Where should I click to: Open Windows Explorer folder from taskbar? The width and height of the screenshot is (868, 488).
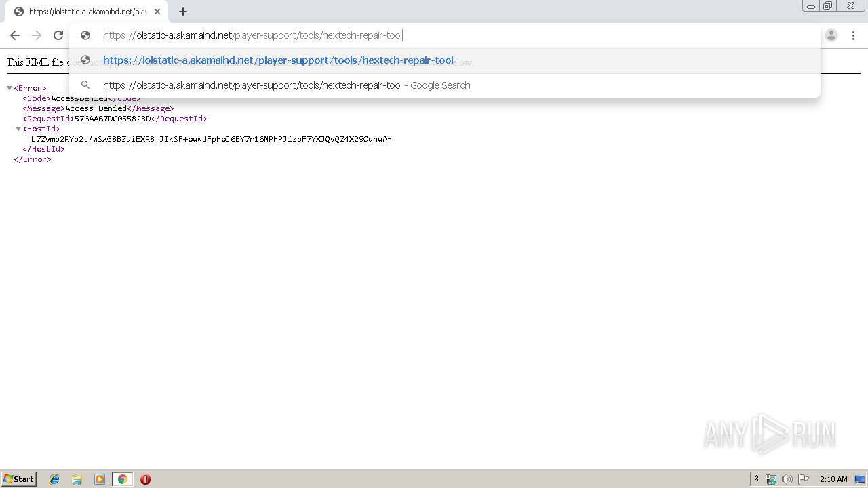click(77, 479)
